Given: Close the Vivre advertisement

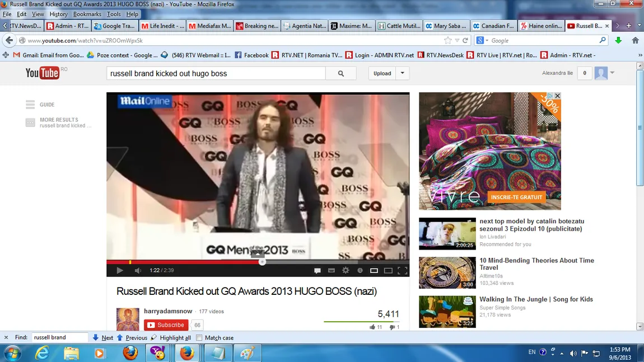Looking at the screenshot, I should coord(557,96).
